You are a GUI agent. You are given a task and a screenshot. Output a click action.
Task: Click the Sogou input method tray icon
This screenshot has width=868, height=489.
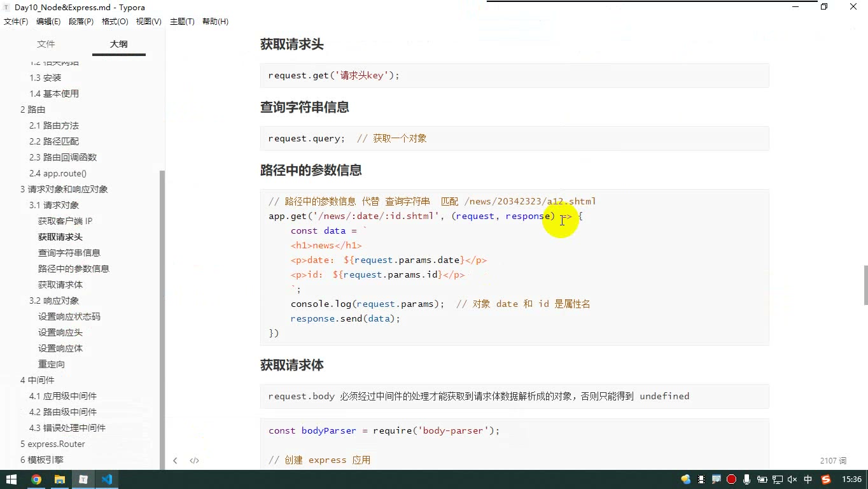tap(826, 479)
